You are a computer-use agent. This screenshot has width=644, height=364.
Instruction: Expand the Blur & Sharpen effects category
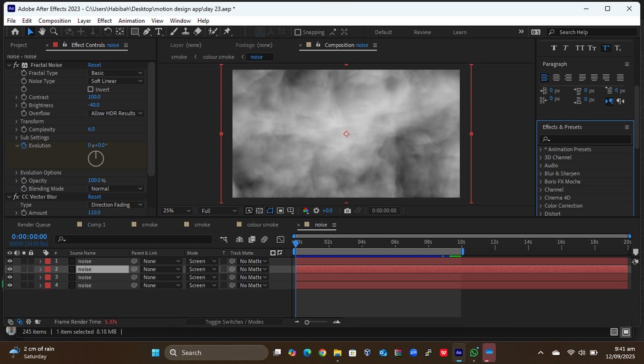[541, 173]
